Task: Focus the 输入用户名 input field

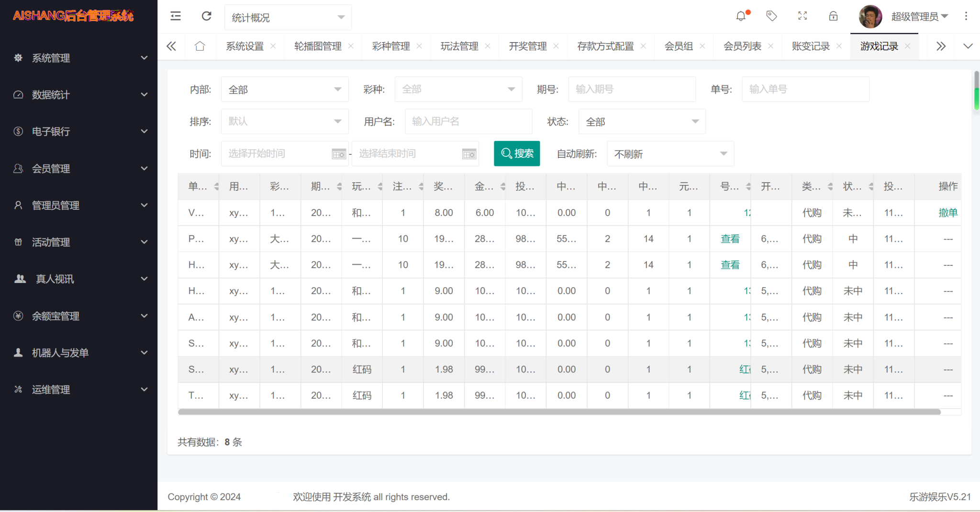Action: [468, 121]
